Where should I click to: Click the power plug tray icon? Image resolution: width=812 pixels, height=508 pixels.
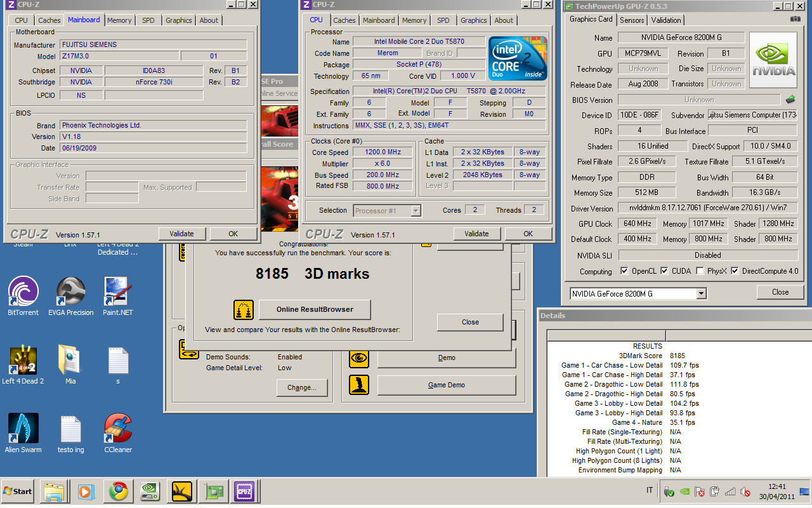(715, 491)
